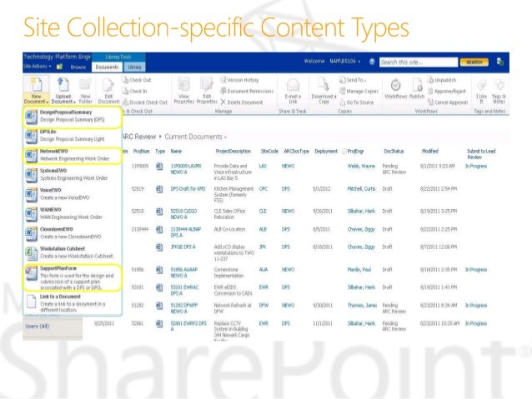Viewport: 532px width, 399px height.
Task: Open the DPS Draft for KMS document
Action: pyautogui.click(x=188, y=189)
